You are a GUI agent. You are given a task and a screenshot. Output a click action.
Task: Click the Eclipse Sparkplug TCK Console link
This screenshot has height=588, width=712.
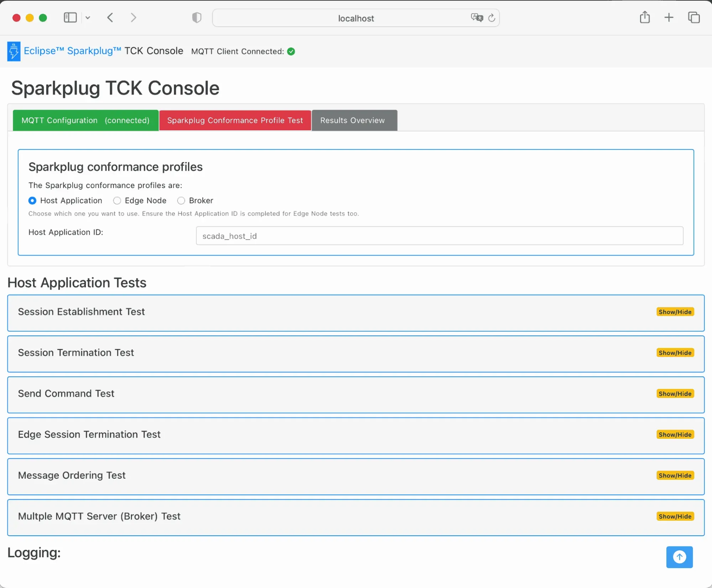[x=103, y=51]
